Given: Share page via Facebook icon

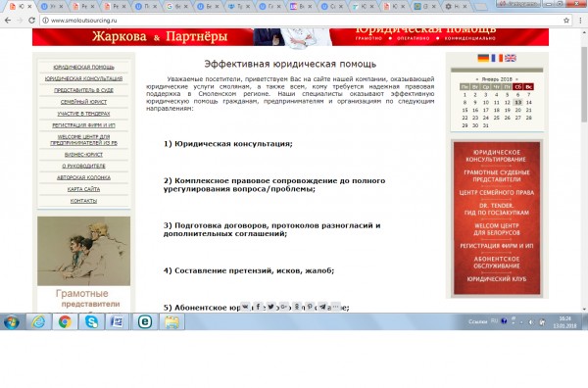Looking at the screenshot, I should tap(258, 307).
